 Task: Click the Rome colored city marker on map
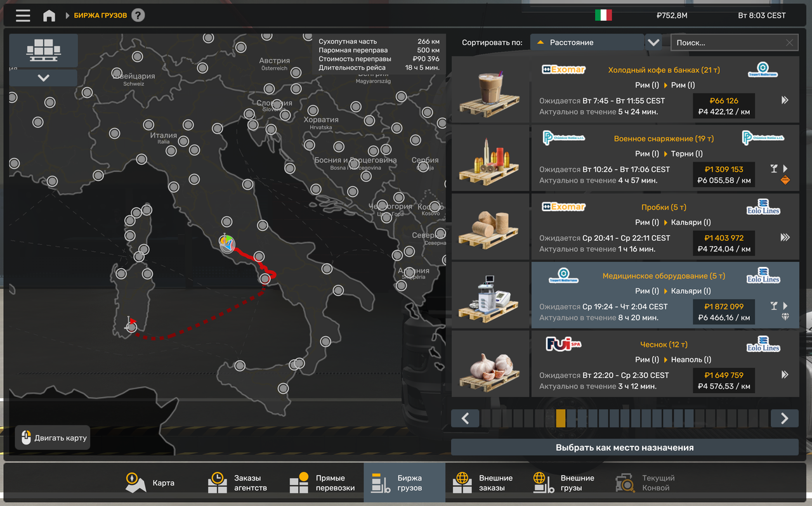point(227,243)
